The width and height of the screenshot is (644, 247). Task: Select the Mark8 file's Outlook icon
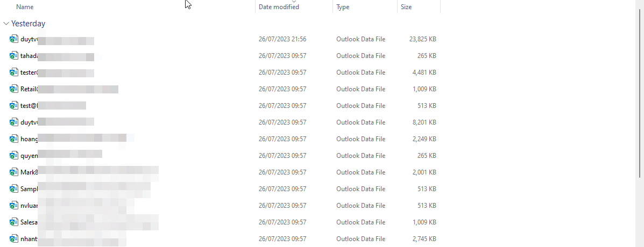click(14, 172)
